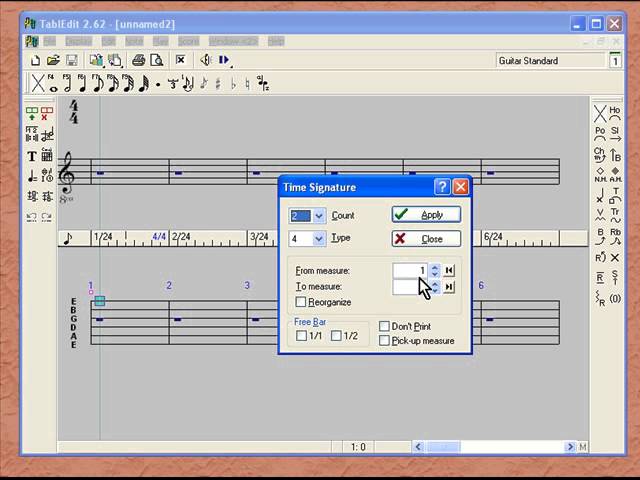640x480 pixels.
Task: Click the horizontal scrollbar left arrow
Action: point(418,447)
